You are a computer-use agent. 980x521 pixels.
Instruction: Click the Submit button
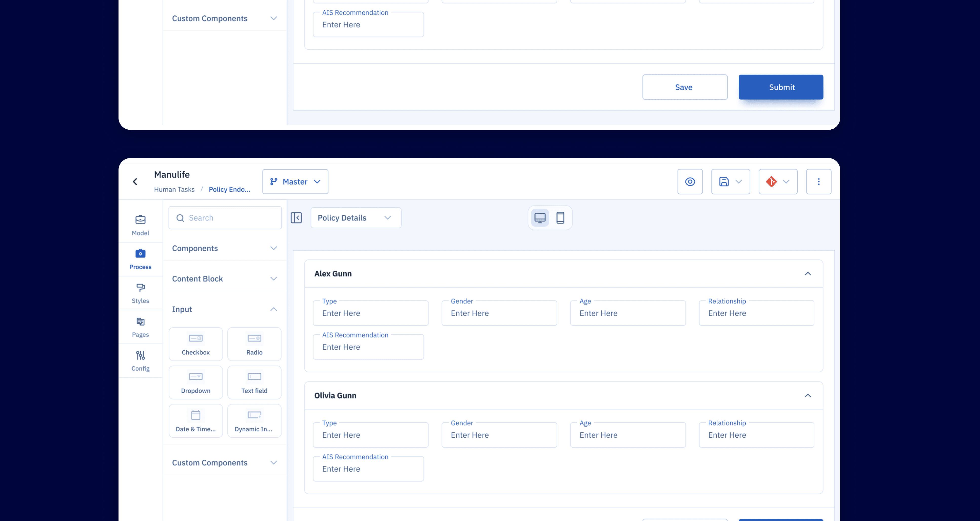[781, 87]
